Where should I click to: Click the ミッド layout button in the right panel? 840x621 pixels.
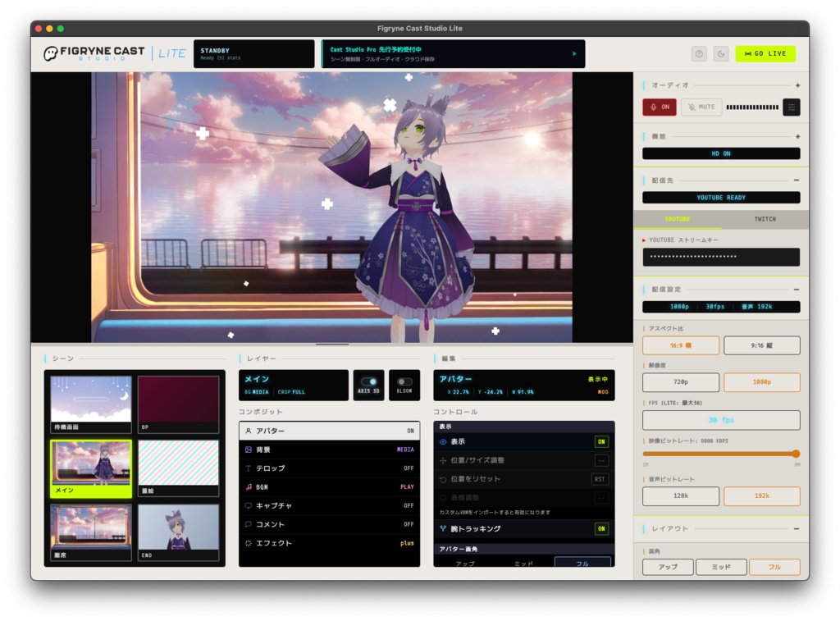721,567
